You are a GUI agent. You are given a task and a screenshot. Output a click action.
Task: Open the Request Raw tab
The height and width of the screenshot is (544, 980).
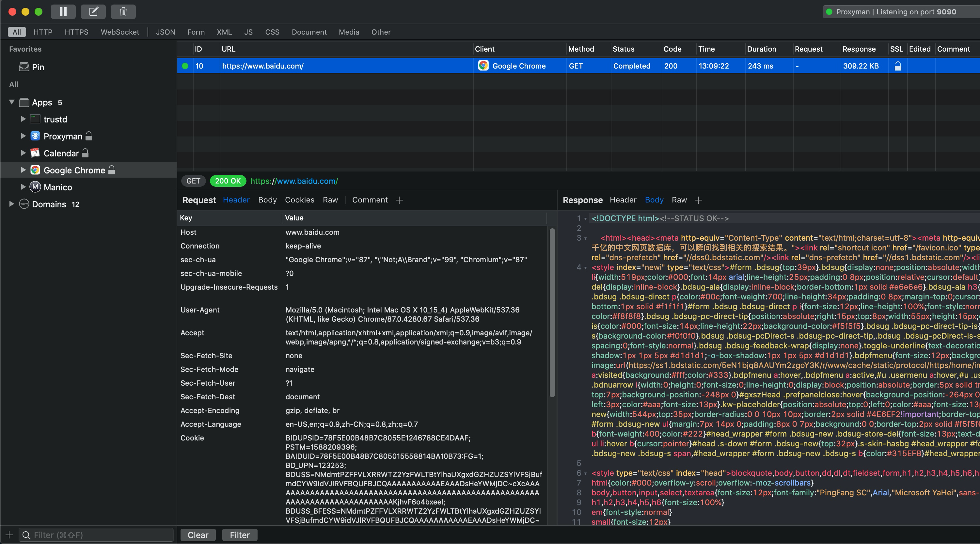[330, 200]
